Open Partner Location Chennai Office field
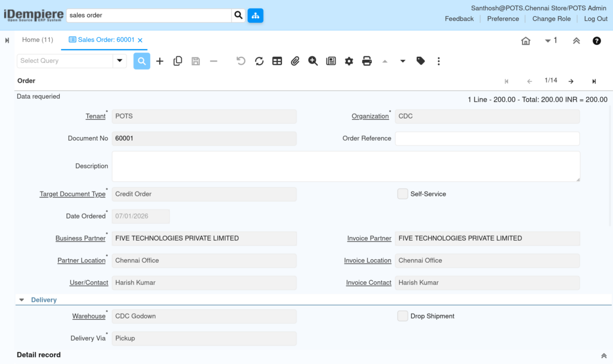Image resolution: width=613 pixels, height=364 pixels. (x=204, y=260)
